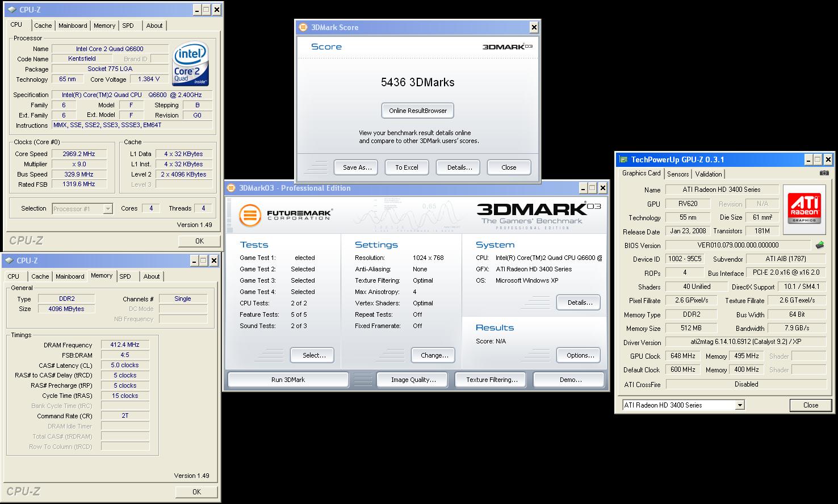Click Close button in GPU-Z window
The image size is (838, 504).
coord(810,405)
